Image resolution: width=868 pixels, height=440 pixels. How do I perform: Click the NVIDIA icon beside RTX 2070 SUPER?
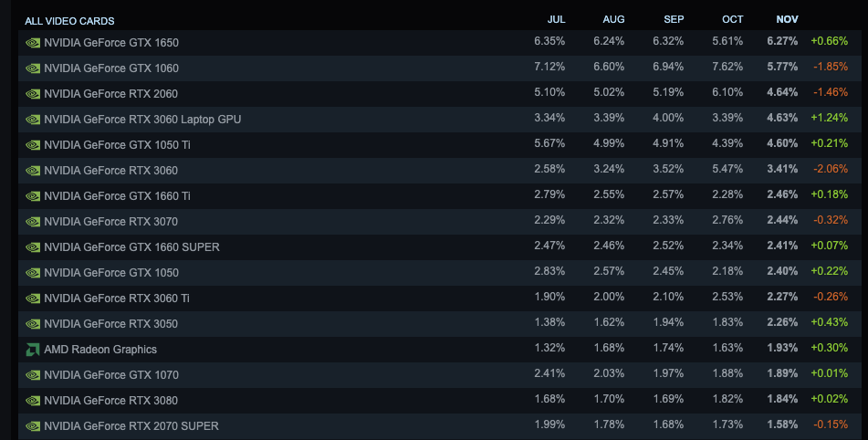pos(33,425)
